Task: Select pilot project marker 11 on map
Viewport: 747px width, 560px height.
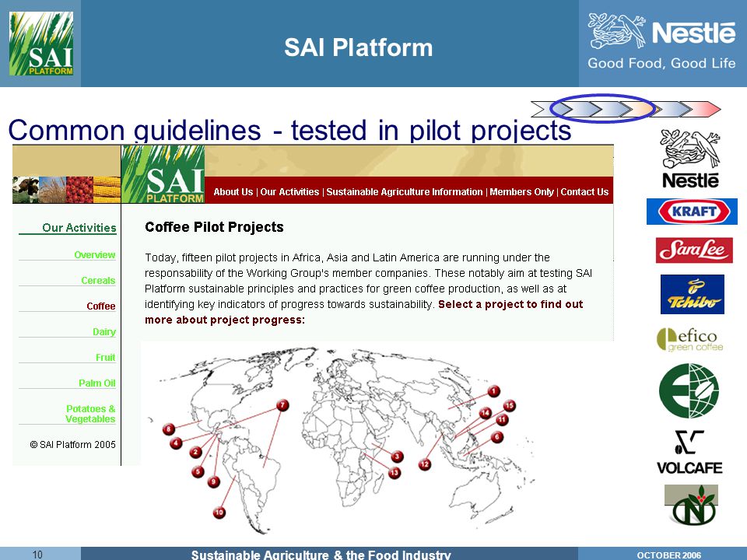Action: pos(502,420)
